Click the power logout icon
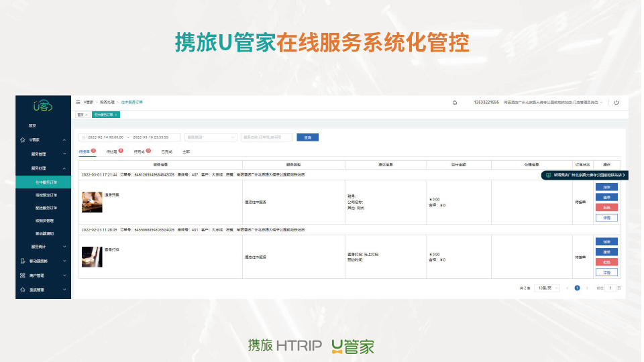The image size is (644, 362). point(616,103)
